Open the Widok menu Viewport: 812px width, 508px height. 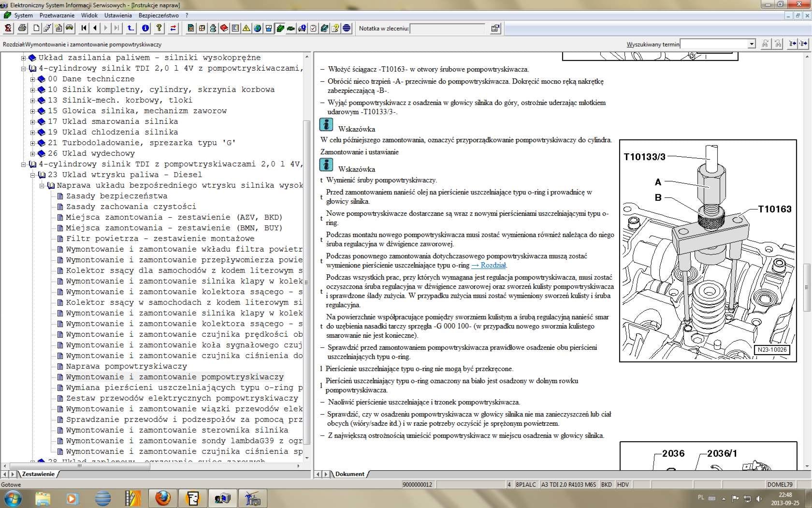(x=89, y=15)
